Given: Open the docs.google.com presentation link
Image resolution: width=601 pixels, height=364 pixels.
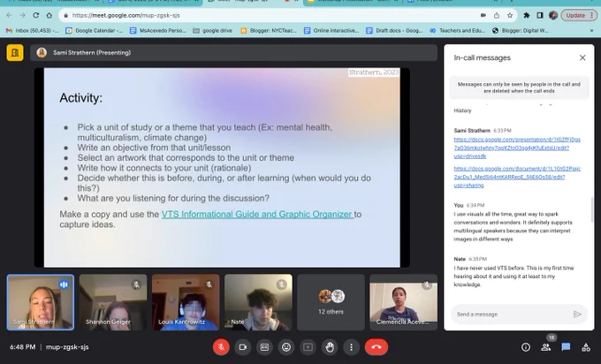Looking at the screenshot, I should pyautogui.click(x=517, y=148).
